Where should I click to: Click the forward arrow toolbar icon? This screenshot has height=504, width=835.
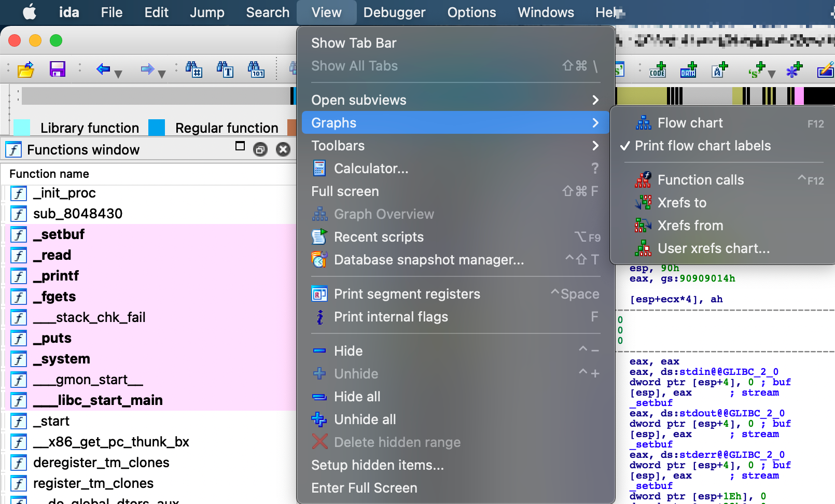pos(147,68)
